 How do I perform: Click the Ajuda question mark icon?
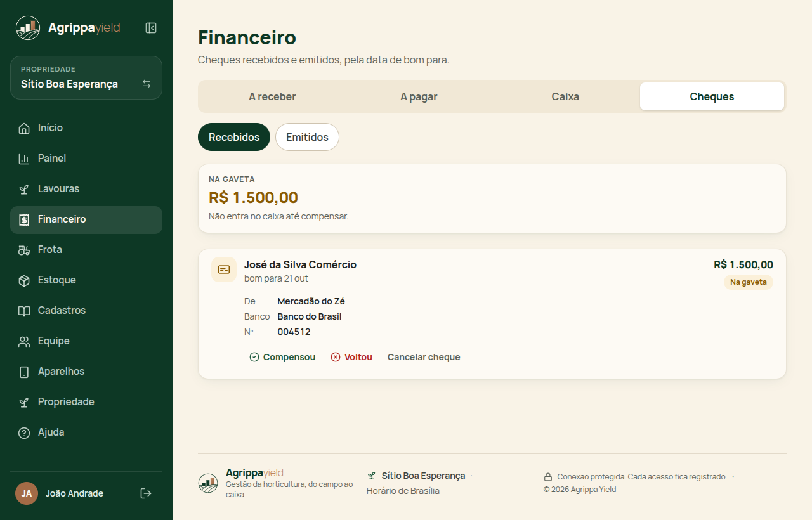pos(24,432)
